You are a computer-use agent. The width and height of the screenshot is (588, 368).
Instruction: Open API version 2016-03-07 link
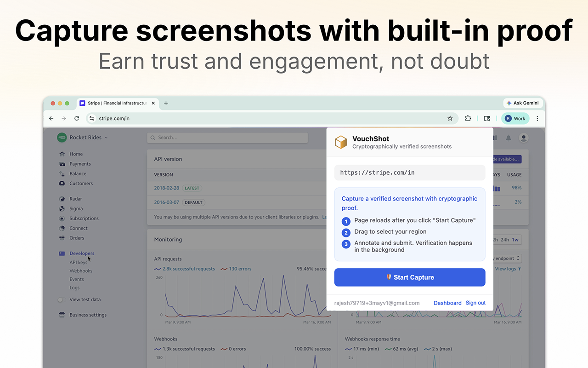click(x=167, y=202)
